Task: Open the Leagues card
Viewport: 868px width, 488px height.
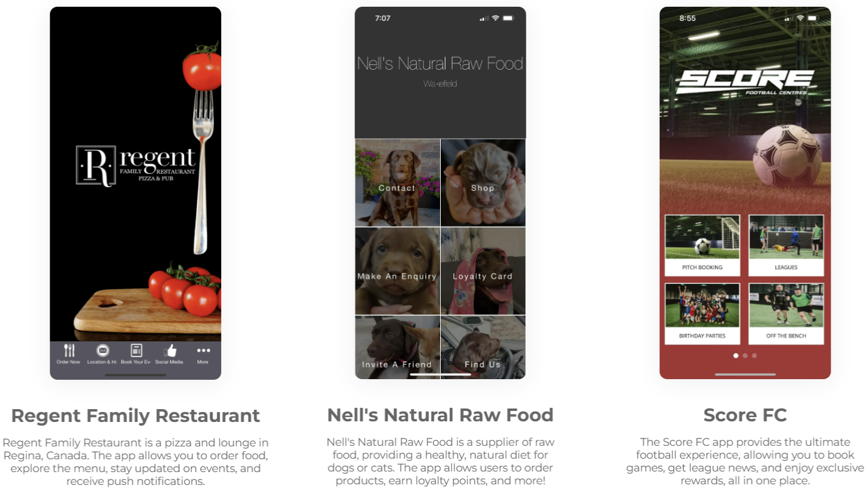Action: click(786, 245)
